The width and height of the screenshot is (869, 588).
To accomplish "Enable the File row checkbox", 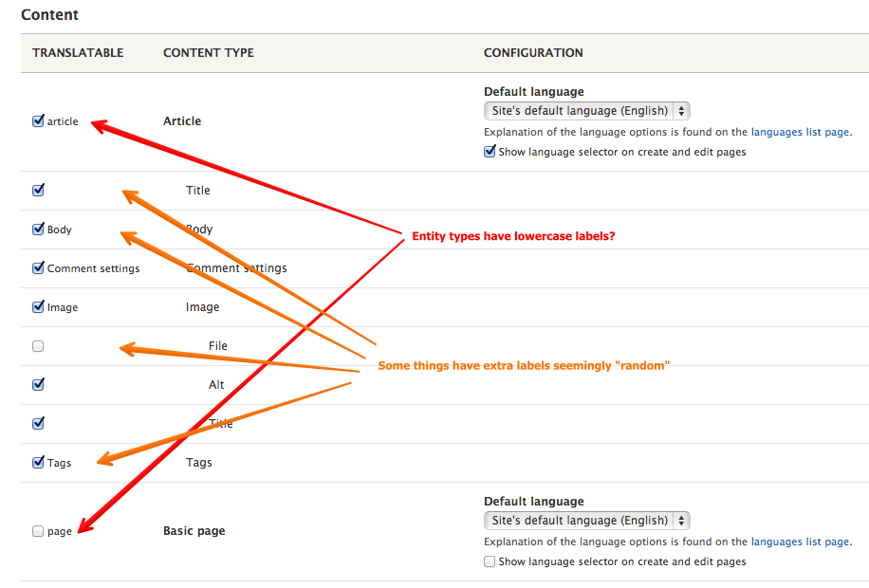I will (x=38, y=346).
